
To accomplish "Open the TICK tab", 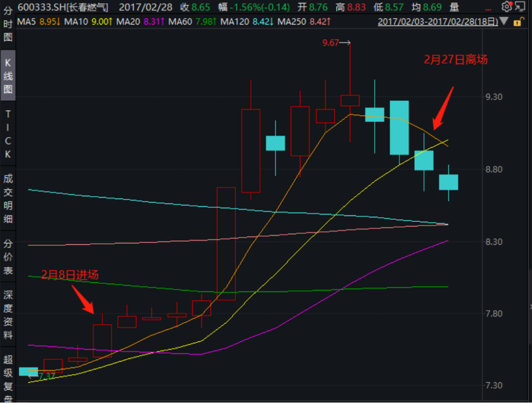I will [8, 134].
